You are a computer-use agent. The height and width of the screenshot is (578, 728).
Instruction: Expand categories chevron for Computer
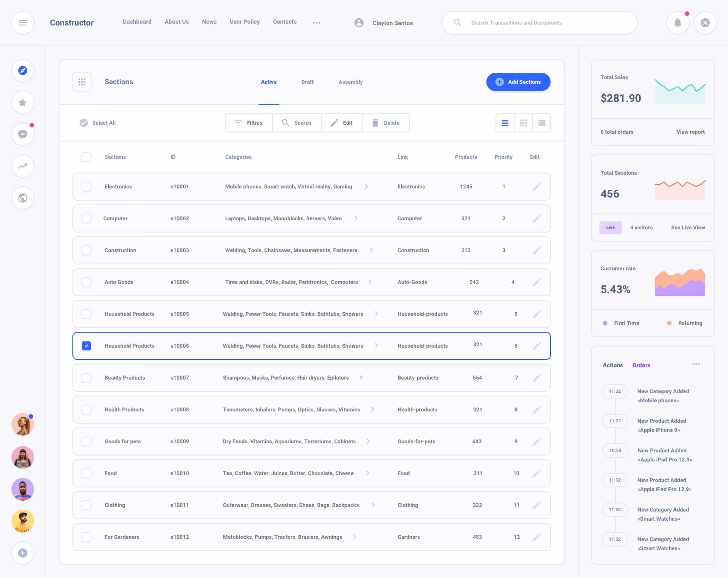pos(356,218)
